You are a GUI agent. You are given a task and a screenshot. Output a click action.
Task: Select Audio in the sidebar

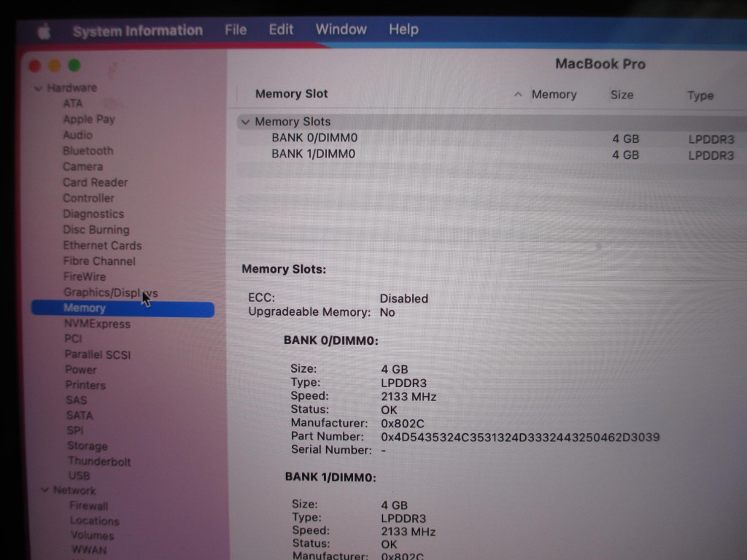(77, 135)
